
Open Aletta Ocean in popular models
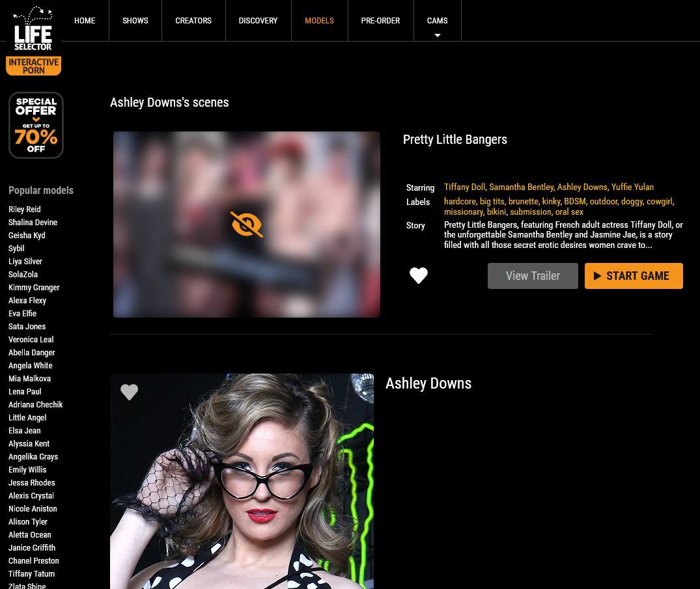point(30,534)
